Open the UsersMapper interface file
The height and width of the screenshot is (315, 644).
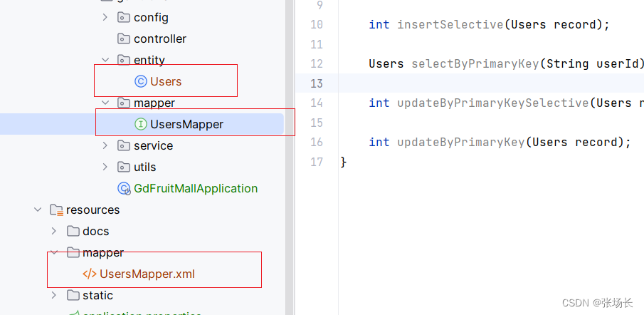point(187,124)
